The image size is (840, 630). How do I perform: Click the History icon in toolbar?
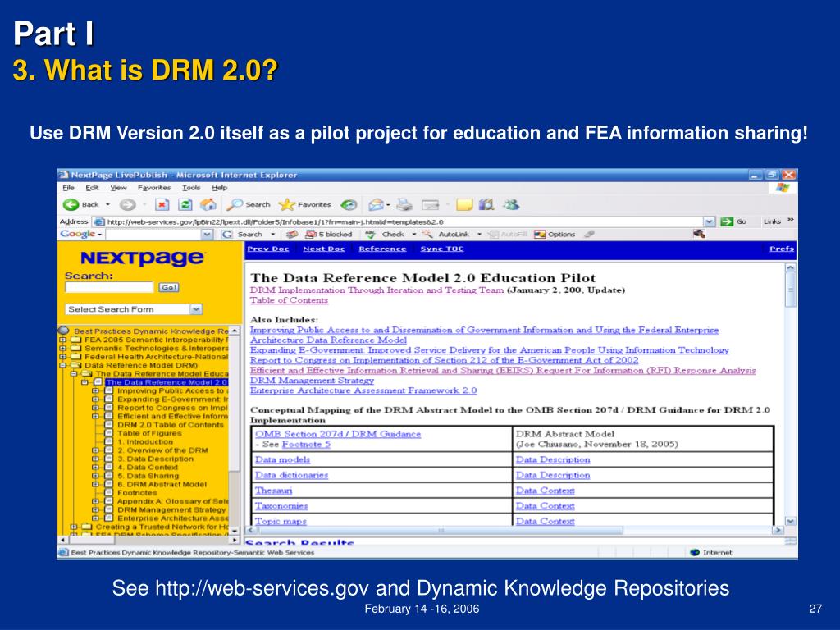[x=349, y=204]
